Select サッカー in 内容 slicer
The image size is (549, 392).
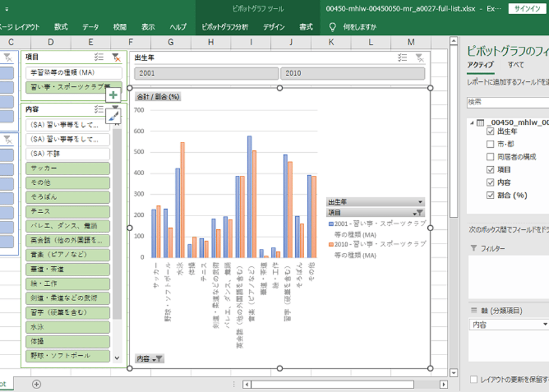(68, 168)
